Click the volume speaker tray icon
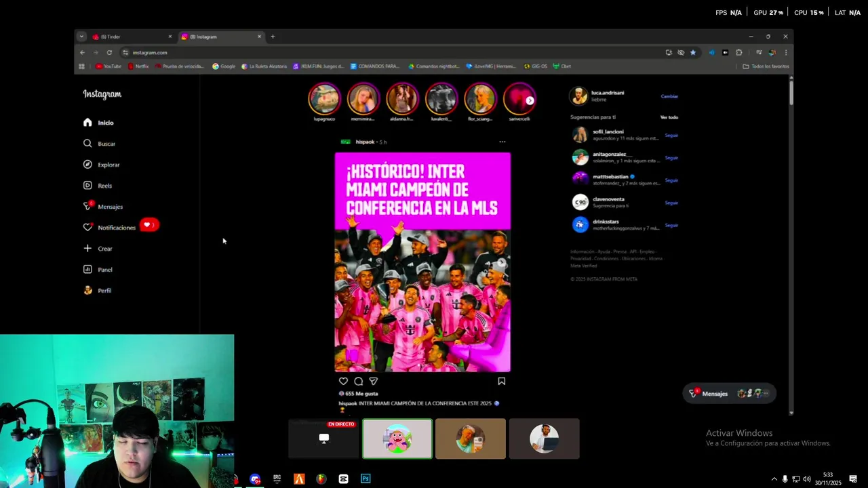 tap(806, 479)
